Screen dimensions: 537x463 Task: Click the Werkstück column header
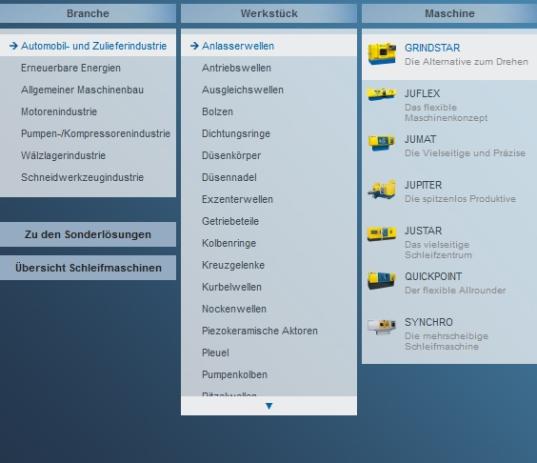click(x=269, y=13)
